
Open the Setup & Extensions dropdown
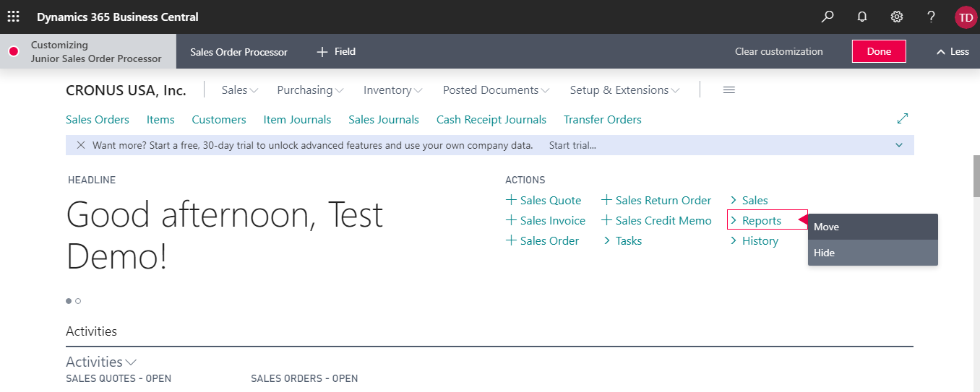pyautogui.click(x=624, y=90)
